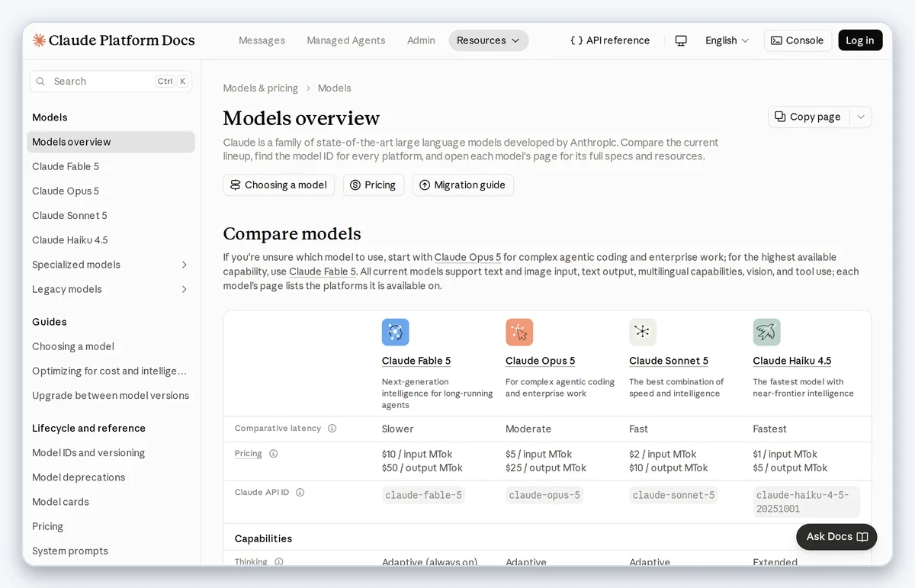Viewport: 915px width, 588px height.
Task: Click info icon next to Thinking row
Action: point(278,562)
